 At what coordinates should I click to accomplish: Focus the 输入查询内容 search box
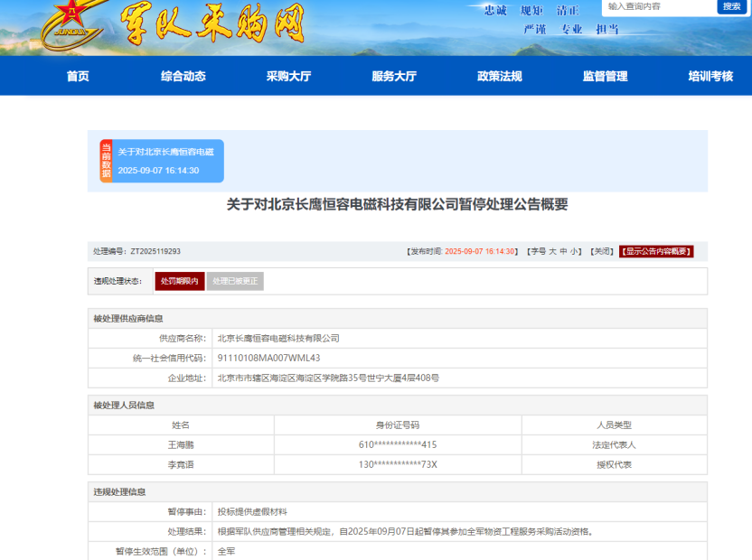660,6
